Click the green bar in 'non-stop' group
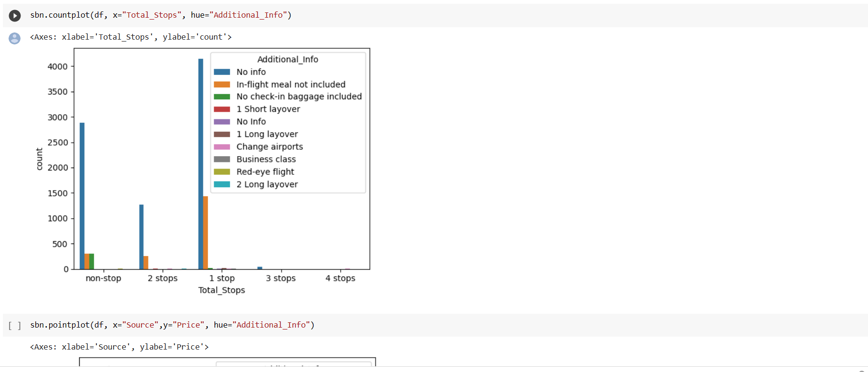This screenshot has width=868, height=372. pyautogui.click(x=92, y=261)
